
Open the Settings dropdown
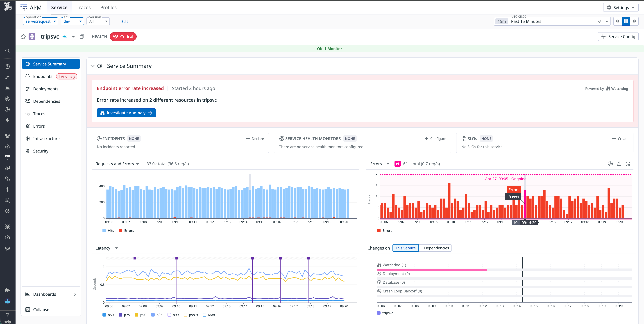coord(621,7)
